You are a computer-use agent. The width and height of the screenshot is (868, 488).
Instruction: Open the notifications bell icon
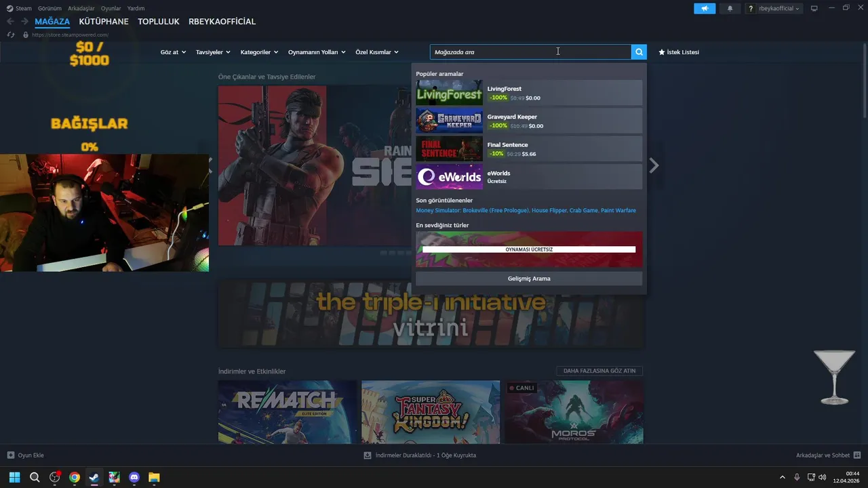pos(730,8)
